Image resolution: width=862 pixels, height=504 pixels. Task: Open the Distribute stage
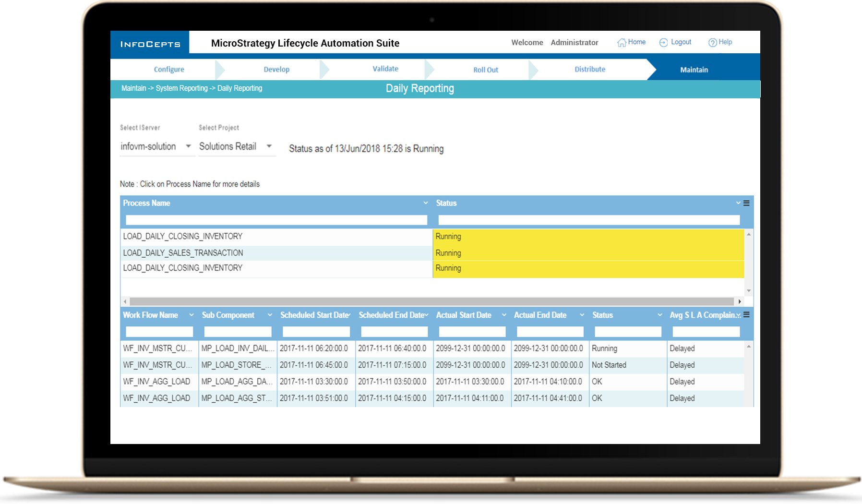(590, 70)
